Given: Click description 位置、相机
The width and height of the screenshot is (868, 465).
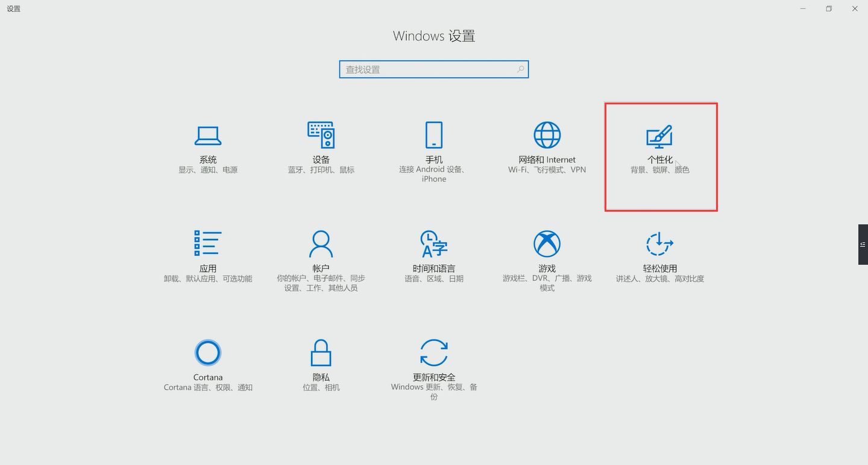Looking at the screenshot, I should tap(321, 387).
